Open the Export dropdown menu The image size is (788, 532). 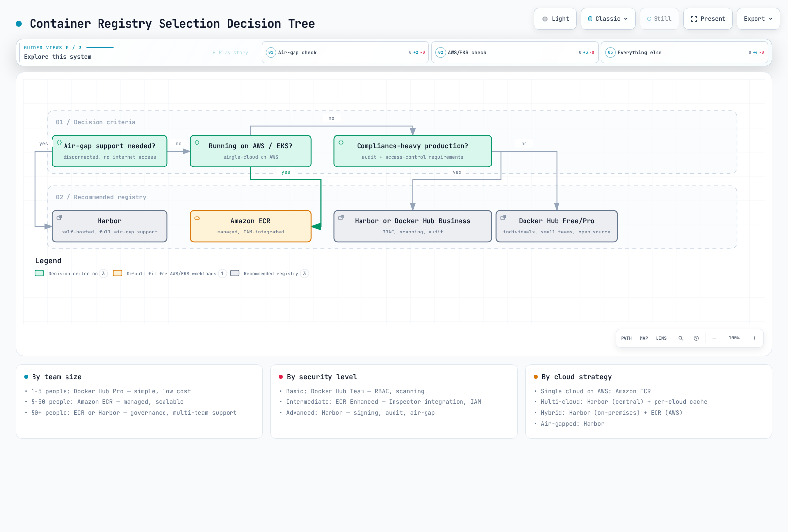[x=758, y=19]
